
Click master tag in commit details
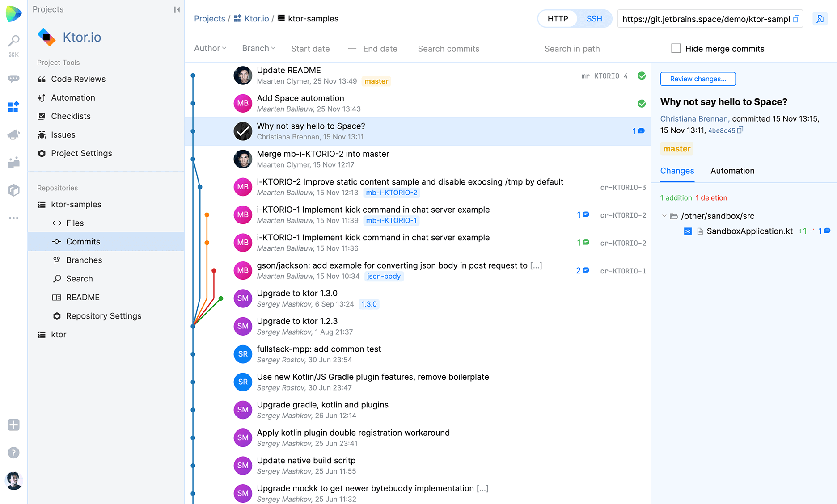[x=676, y=149]
